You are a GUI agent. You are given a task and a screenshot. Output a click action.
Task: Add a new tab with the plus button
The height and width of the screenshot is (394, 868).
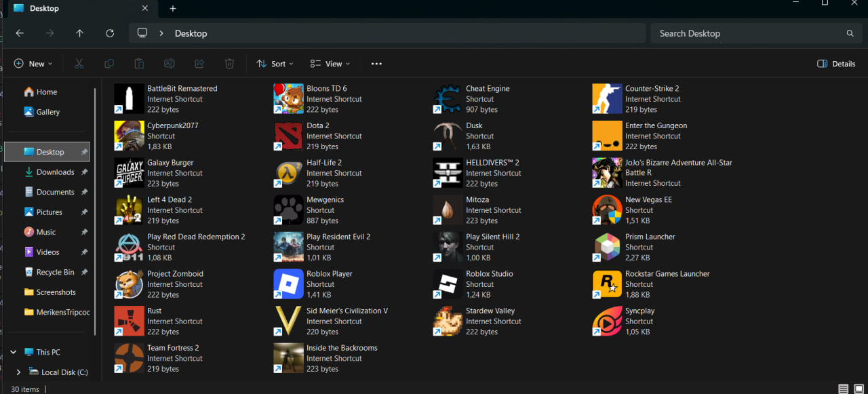point(173,8)
